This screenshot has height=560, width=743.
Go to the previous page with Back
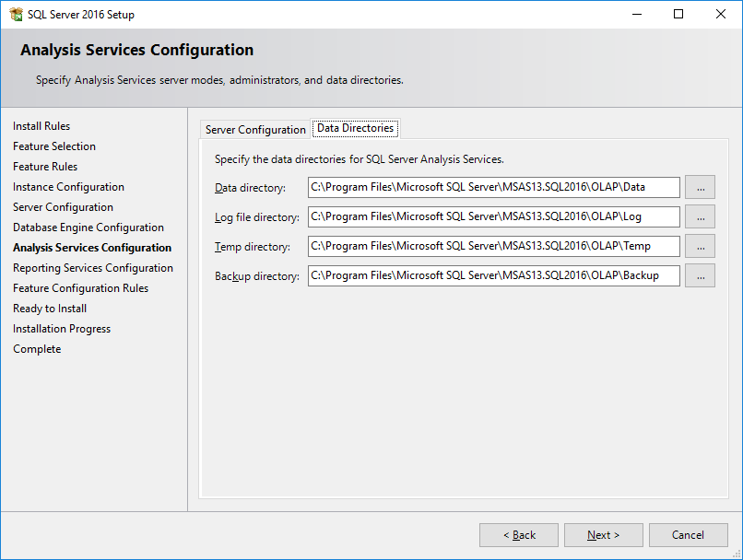click(519, 535)
